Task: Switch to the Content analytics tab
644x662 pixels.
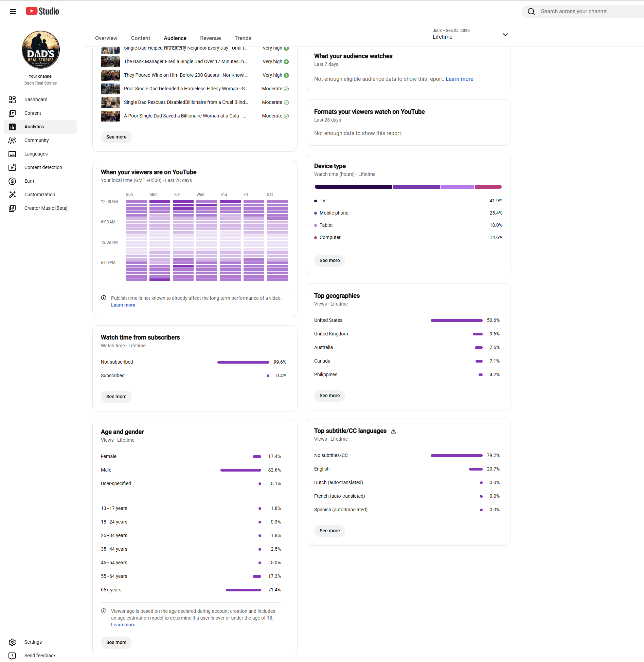Action: (x=141, y=38)
